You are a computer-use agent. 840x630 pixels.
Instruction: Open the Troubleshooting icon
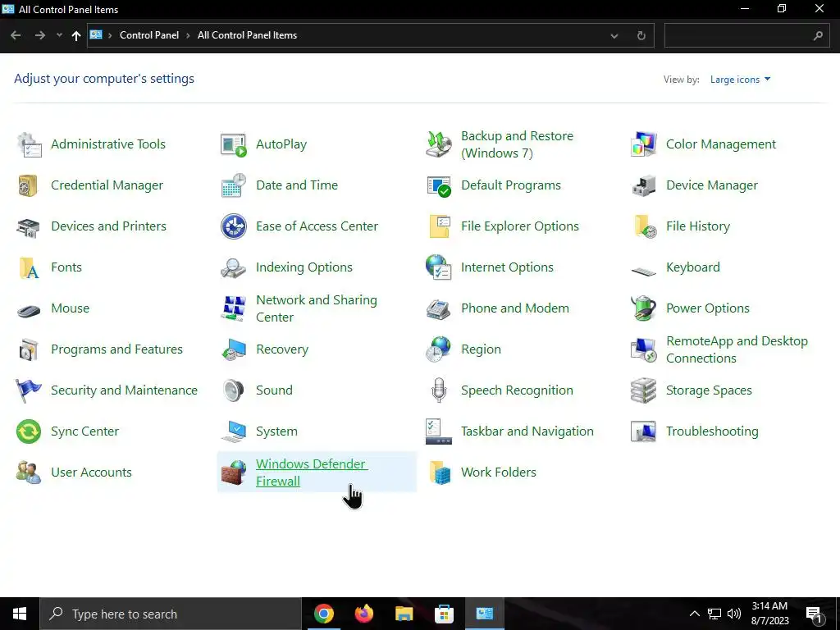tap(643, 431)
